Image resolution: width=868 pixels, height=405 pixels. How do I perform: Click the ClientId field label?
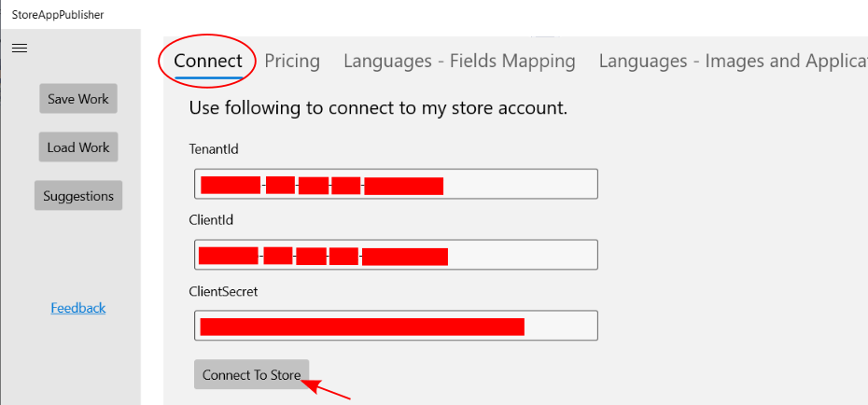[211, 219]
